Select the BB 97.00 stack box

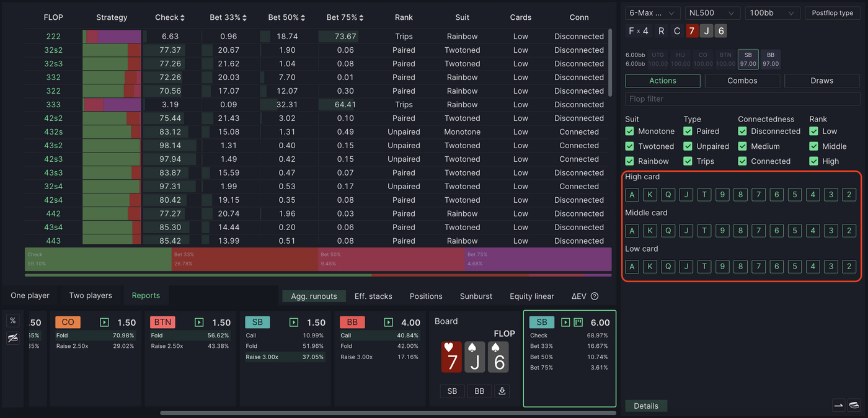pos(771,60)
